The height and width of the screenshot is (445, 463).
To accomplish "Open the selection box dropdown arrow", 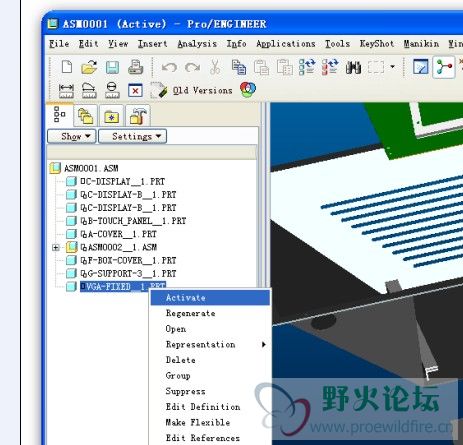I will click(392, 67).
